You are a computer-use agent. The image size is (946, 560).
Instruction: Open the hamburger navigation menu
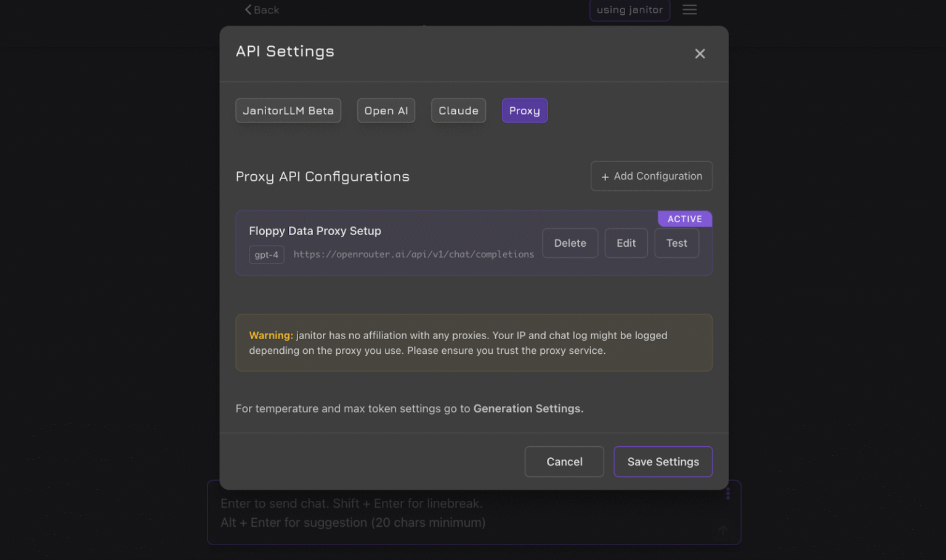click(689, 9)
